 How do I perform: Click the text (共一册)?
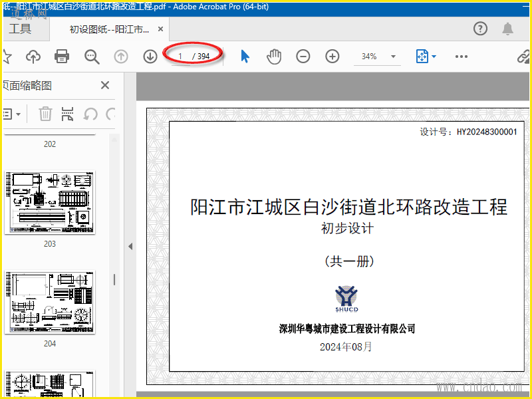point(350,261)
